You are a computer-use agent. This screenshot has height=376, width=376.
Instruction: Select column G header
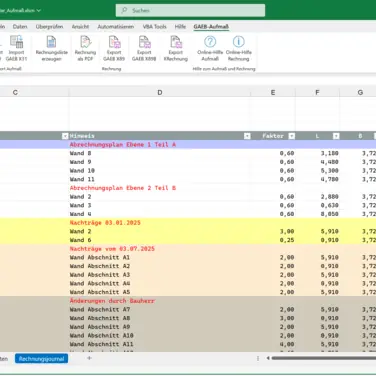[360, 92]
